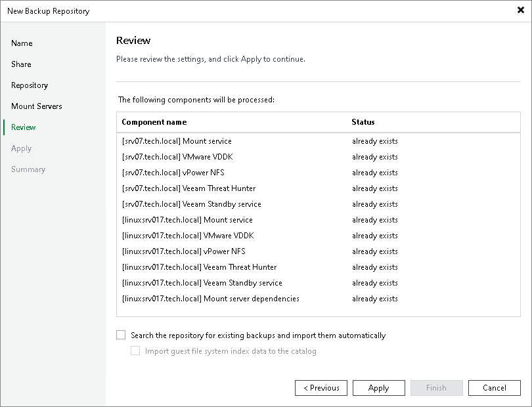Select the linuxsrv017 Veeam Threat Hunter row
The width and height of the screenshot is (532, 407).
click(x=319, y=267)
